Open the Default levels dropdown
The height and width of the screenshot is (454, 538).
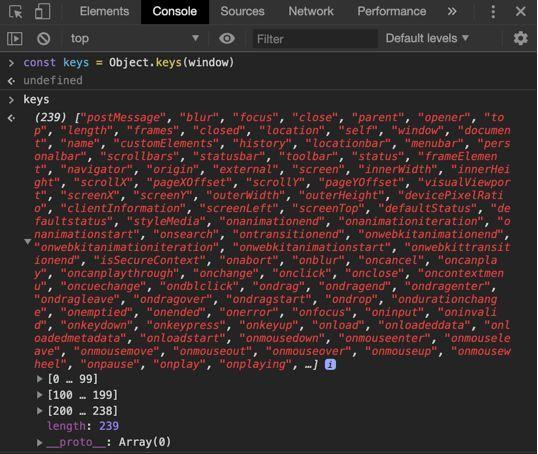point(427,38)
